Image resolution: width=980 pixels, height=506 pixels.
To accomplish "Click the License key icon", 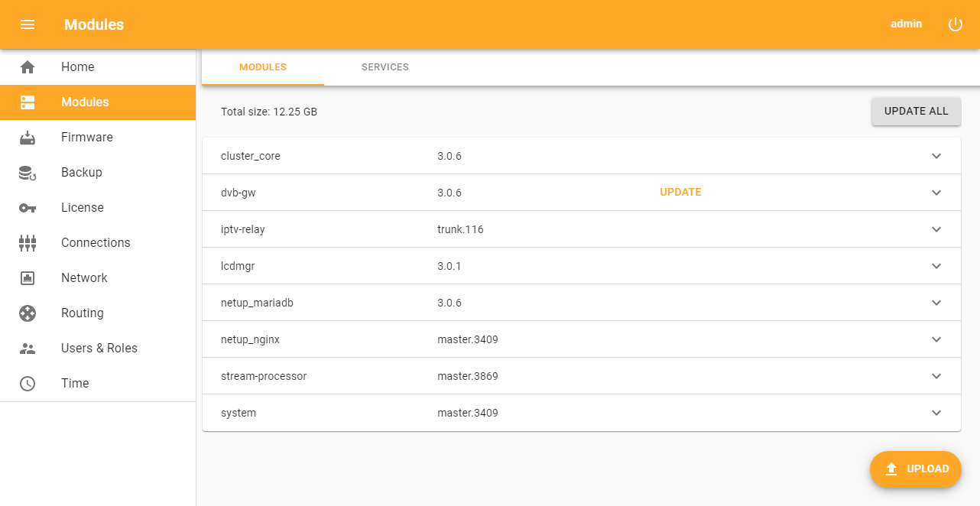I will pyautogui.click(x=28, y=208).
